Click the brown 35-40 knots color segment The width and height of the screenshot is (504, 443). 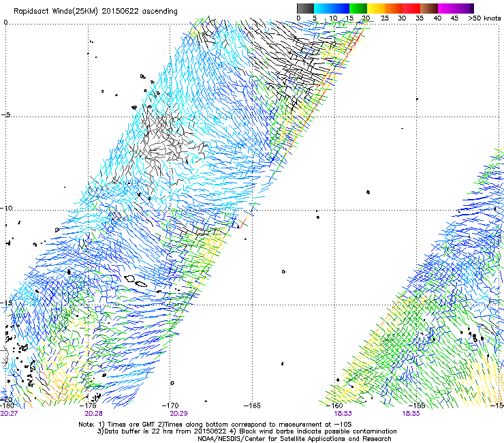pyautogui.click(x=429, y=8)
